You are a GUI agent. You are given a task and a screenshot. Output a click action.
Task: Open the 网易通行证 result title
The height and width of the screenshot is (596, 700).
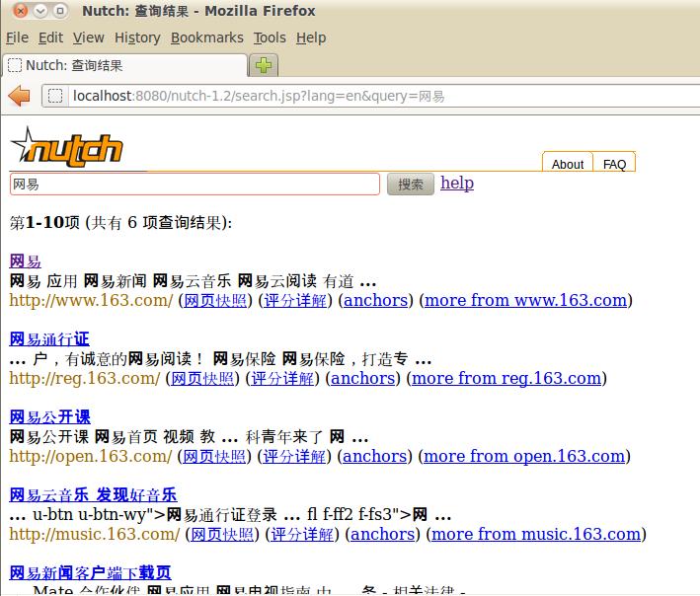(x=49, y=339)
